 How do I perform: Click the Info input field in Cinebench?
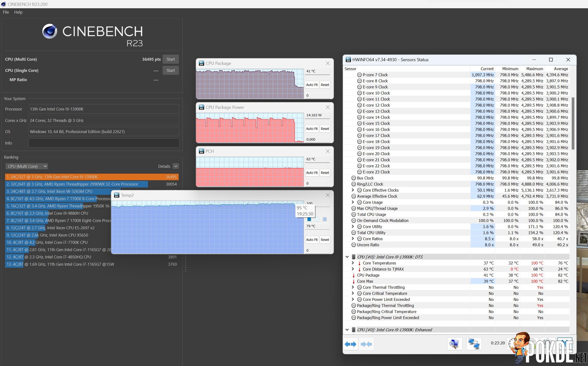(x=104, y=143)
